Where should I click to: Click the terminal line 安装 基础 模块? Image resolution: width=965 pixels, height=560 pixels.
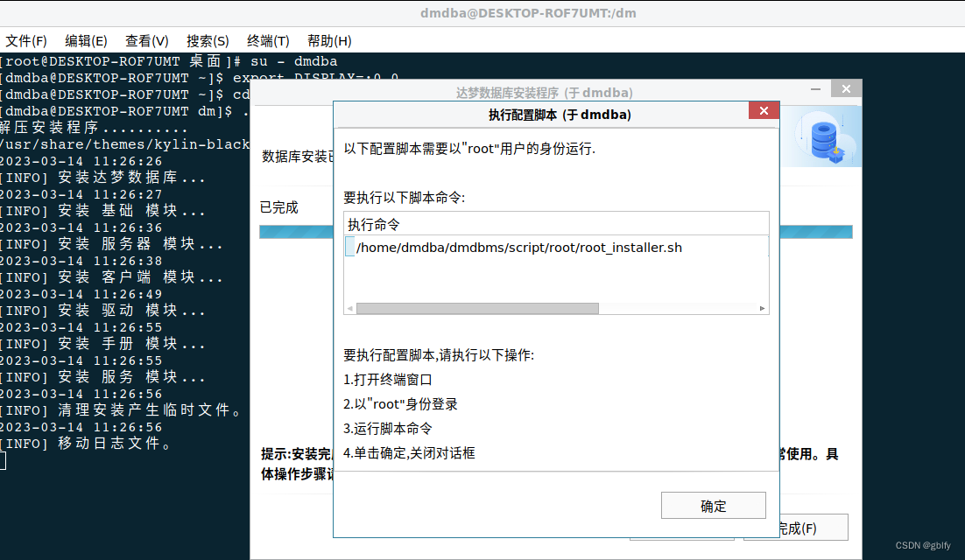click(x=102, y=211)
